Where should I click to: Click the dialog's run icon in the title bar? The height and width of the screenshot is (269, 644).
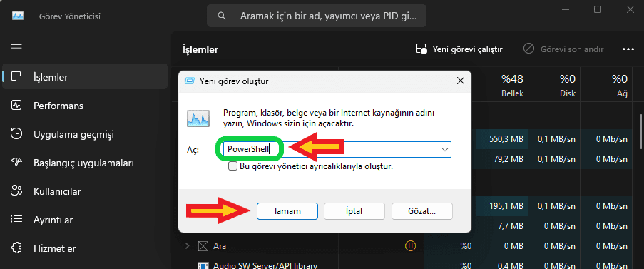(190, 81)
